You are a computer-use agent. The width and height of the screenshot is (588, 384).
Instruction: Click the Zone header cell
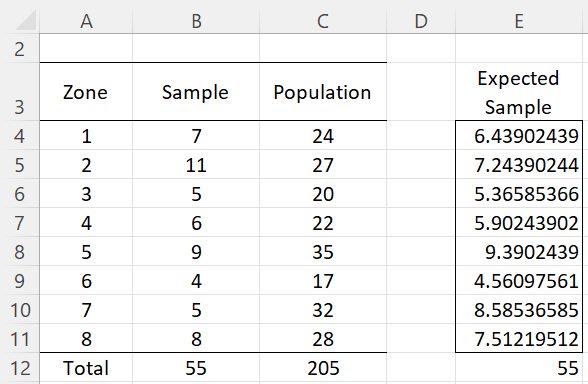pos(86,92)
